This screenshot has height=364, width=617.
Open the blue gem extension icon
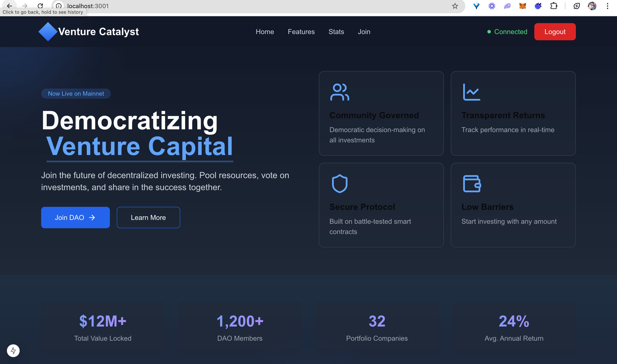[x=476, y=6]
